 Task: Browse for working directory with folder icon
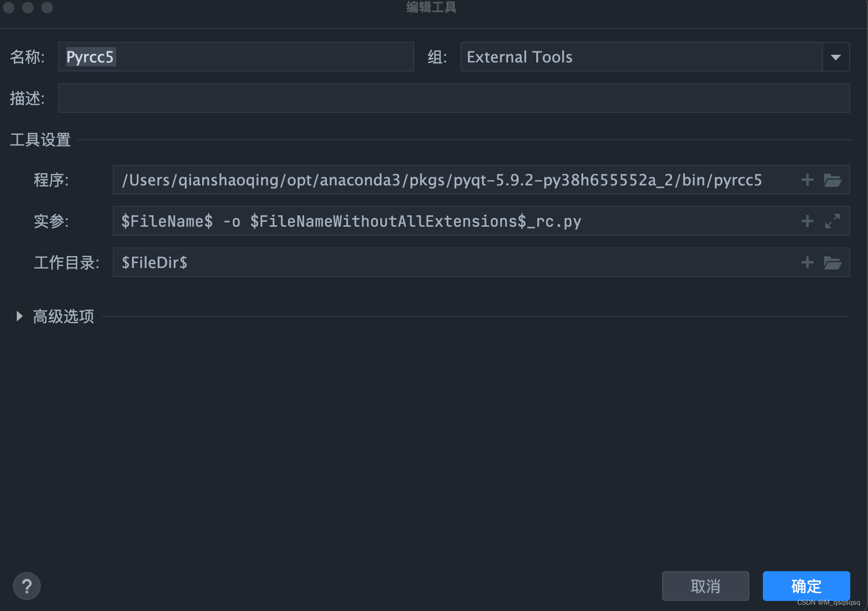pyautogui.click(x=832, y=263)
